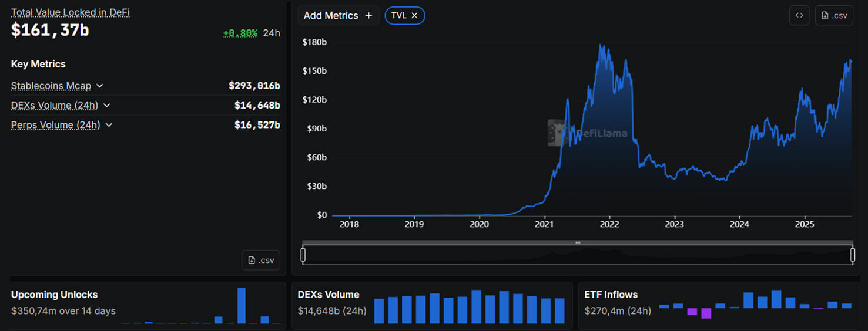Open the DEXs Volume card
The height and width of the screenshot is (331, 868).
(x=328, y=295)
